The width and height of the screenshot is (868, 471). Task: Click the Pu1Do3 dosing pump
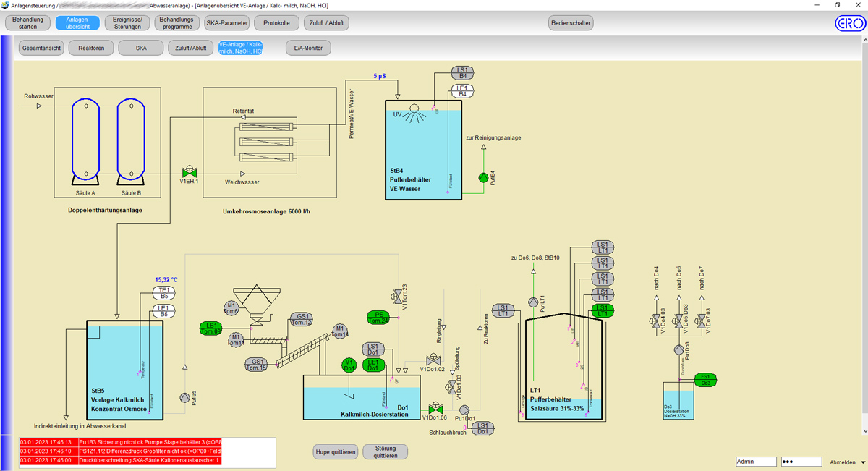click(x=678, y=349)
